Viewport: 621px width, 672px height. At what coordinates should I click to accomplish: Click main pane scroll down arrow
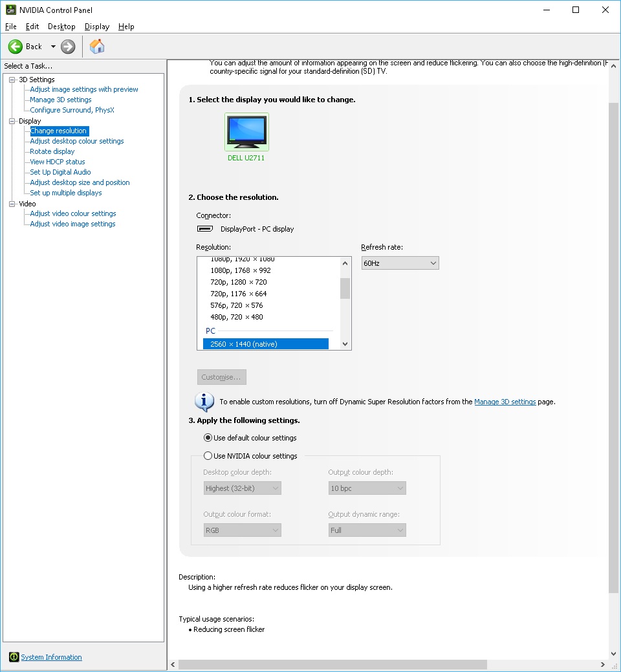coord(613,654)
